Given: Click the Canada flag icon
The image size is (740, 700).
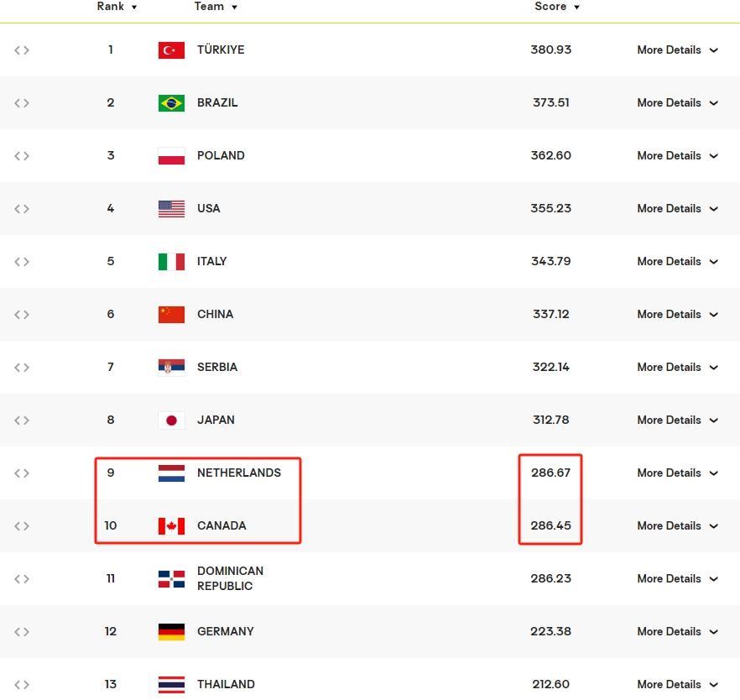Looking at the screenshot, I should (x=171, y=526).
